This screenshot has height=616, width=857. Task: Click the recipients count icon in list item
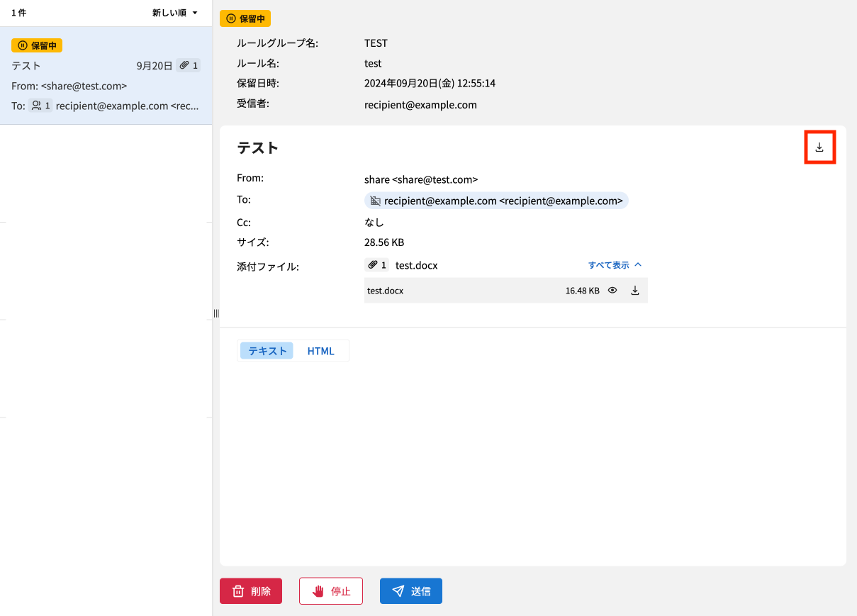[x=40, y=106]
